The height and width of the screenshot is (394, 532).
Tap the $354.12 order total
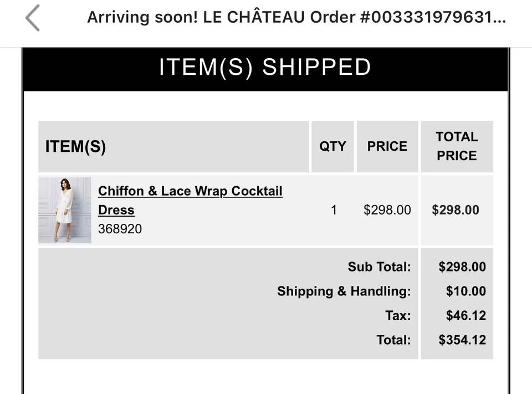tap(462, 340)
